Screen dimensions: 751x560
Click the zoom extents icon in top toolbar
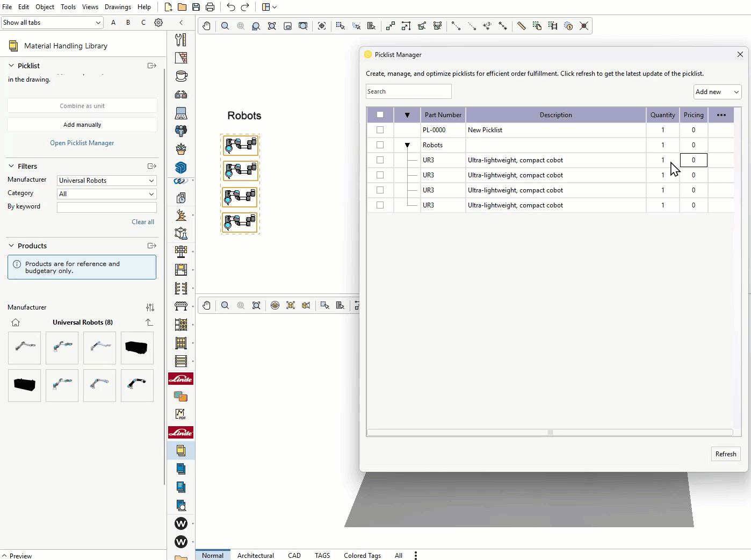click(272, 26)
